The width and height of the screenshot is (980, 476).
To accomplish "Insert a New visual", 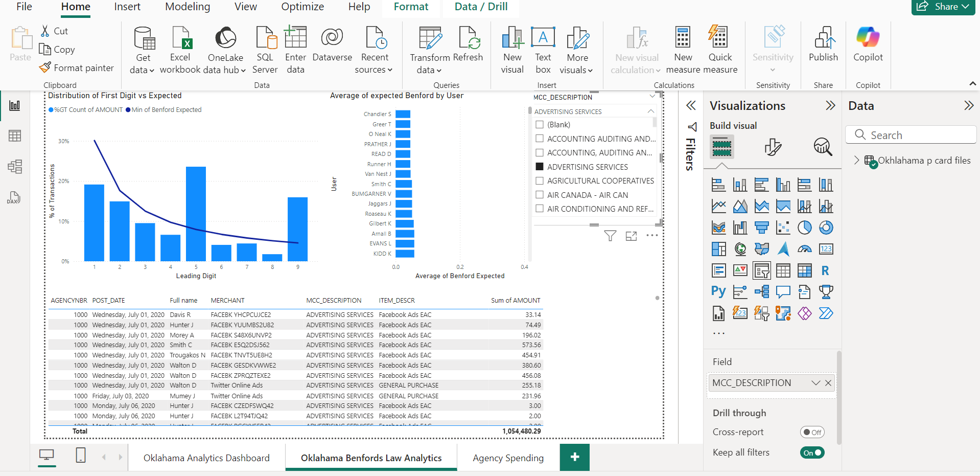I will tap(512, 50).
